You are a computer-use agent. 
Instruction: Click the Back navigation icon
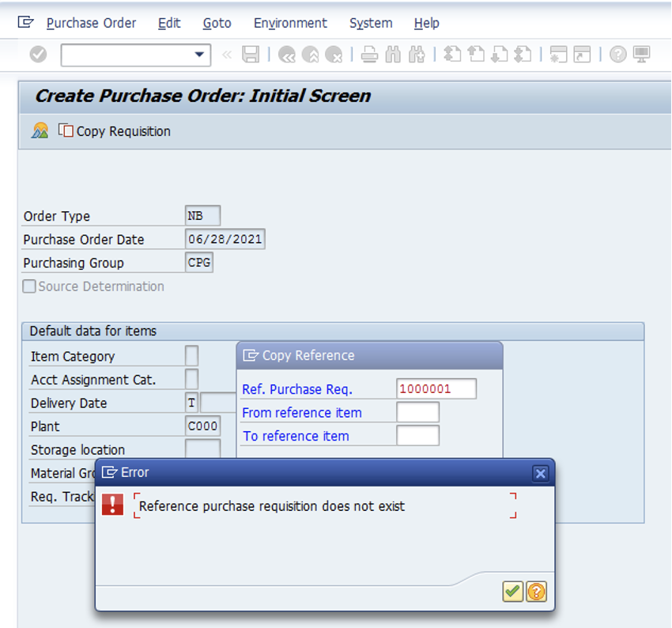pos(287,55)
